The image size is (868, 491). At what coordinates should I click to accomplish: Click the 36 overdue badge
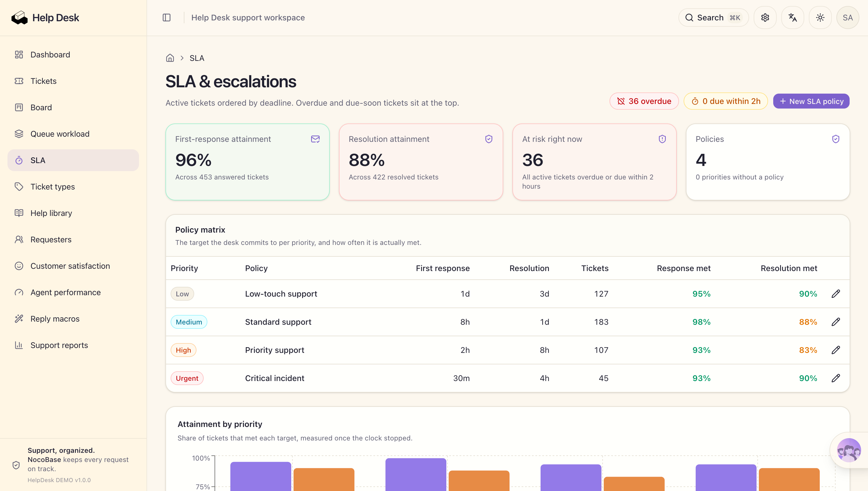[x=644, y=101]
